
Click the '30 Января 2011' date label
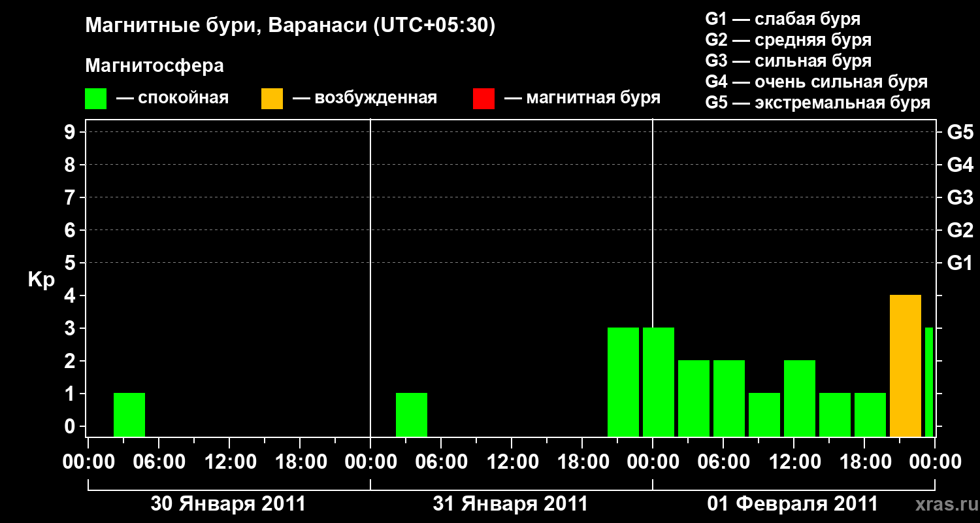click(228, 504)
